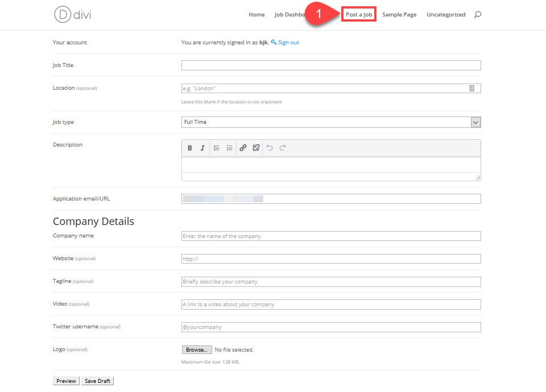Image resolution: width=546 pixels, height=392 pixels.
Task: Click the Preview button
Action: 65,381
